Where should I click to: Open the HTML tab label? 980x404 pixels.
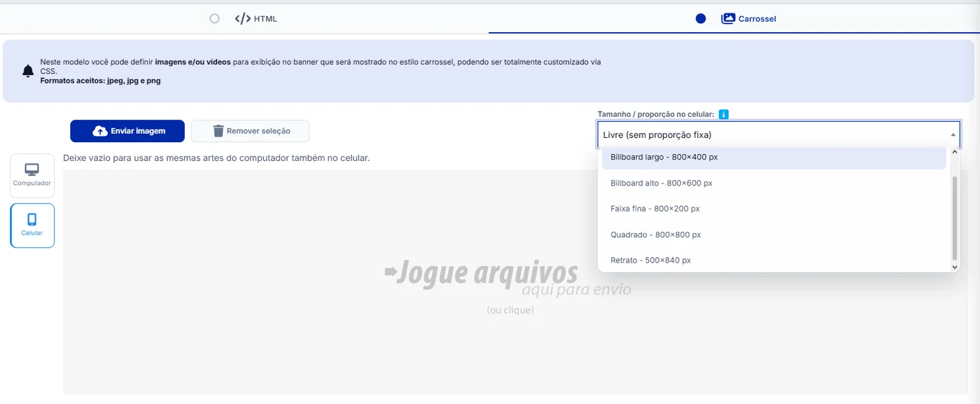pos(265,19)
